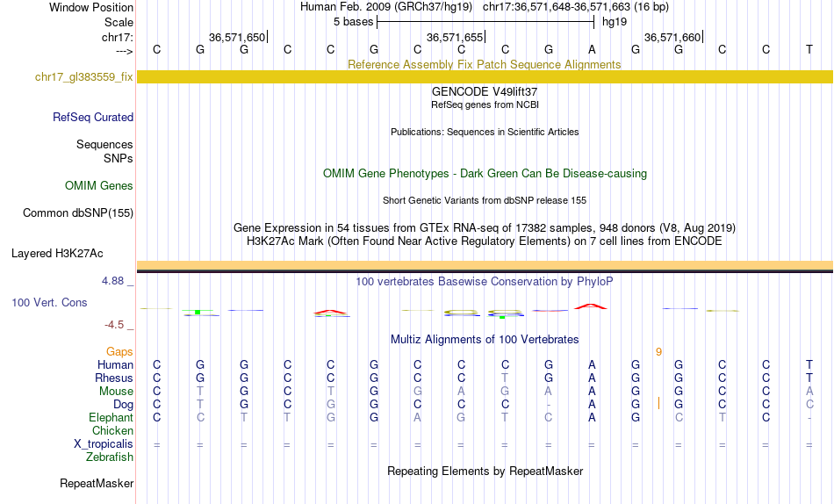The image size is (834, 504).
Task: Click the H3K27Ac Mark ENCODE title
Action: [485, 241]
